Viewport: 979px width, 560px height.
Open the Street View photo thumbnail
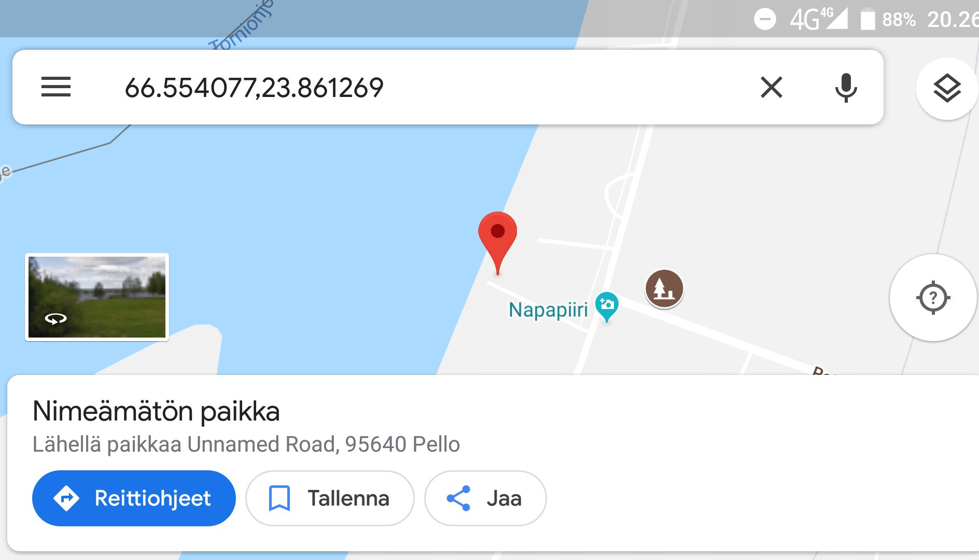97,297
